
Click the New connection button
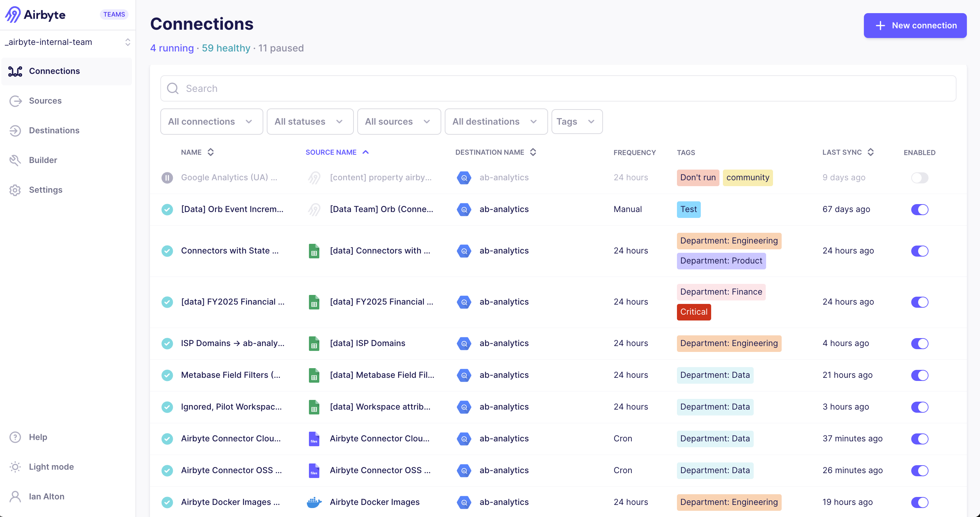915,26
